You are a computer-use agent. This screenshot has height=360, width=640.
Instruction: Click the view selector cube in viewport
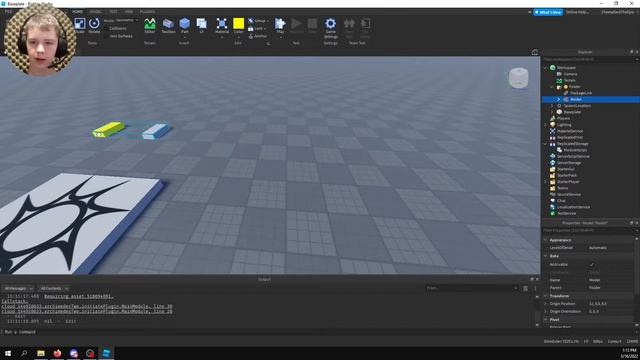point(518,78)
